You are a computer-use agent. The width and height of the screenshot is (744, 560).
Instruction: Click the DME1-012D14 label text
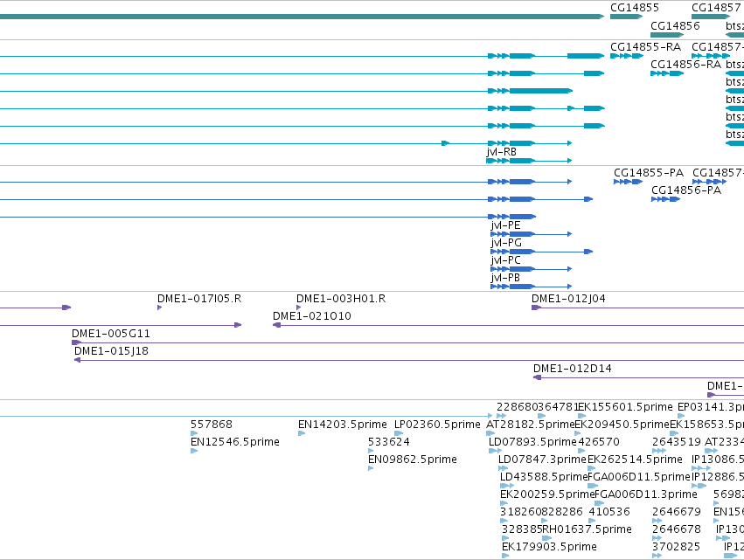point(573,369)
